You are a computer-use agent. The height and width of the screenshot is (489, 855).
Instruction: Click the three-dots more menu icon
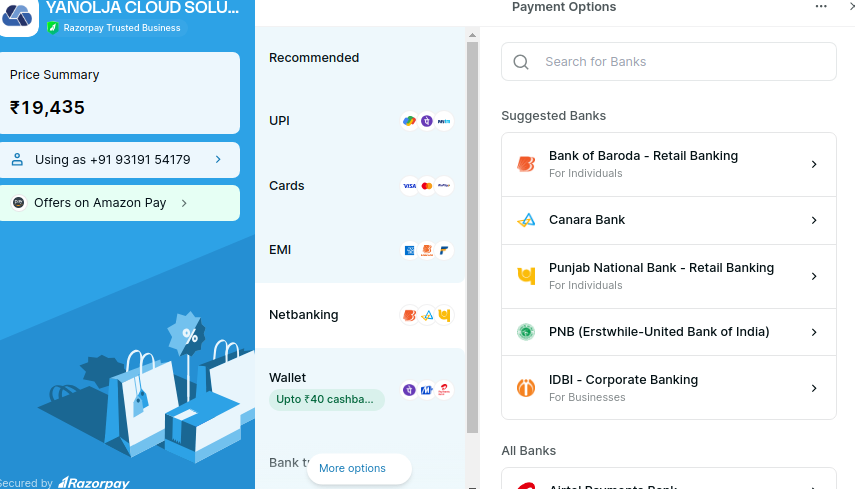821,7
